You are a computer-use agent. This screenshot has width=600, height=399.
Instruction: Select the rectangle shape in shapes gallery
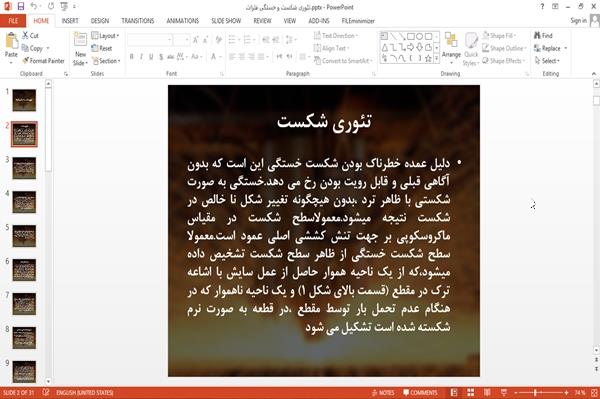pyautogui.click(x=411, y=36)
